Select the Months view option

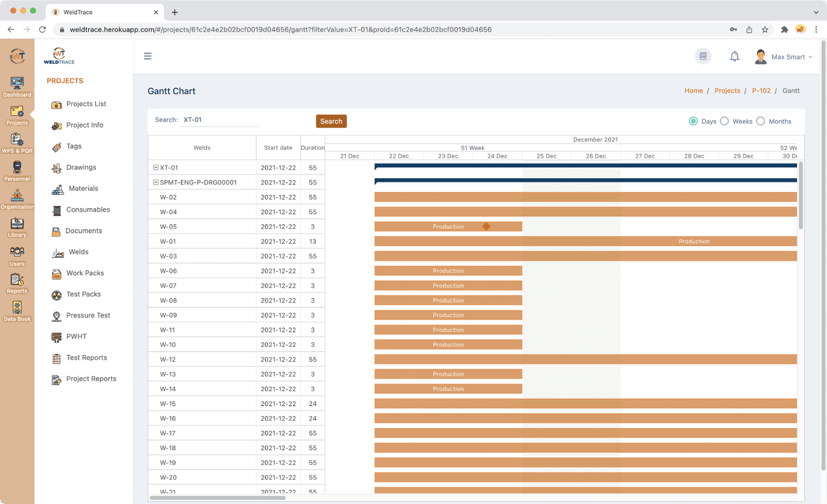pos(760,121)
